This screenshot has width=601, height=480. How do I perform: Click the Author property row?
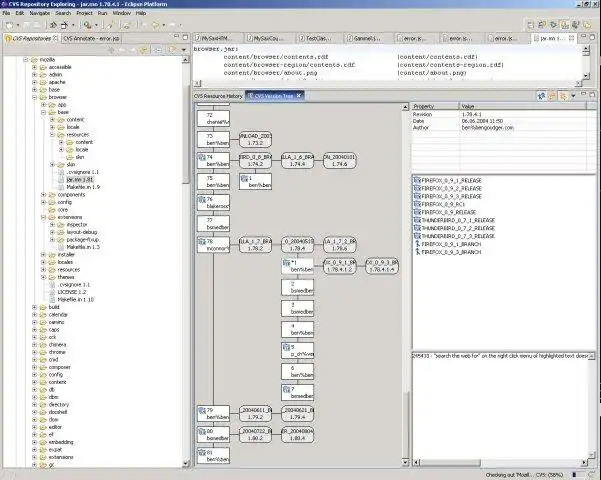(504, 128)
